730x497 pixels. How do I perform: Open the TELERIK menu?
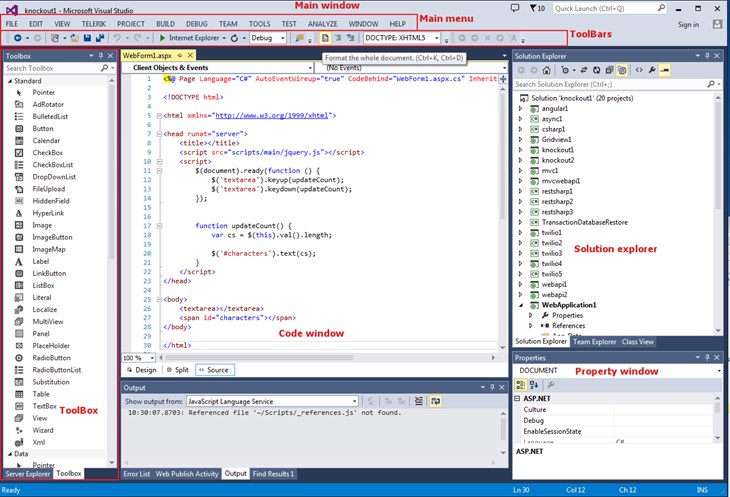tap(94, 24)
